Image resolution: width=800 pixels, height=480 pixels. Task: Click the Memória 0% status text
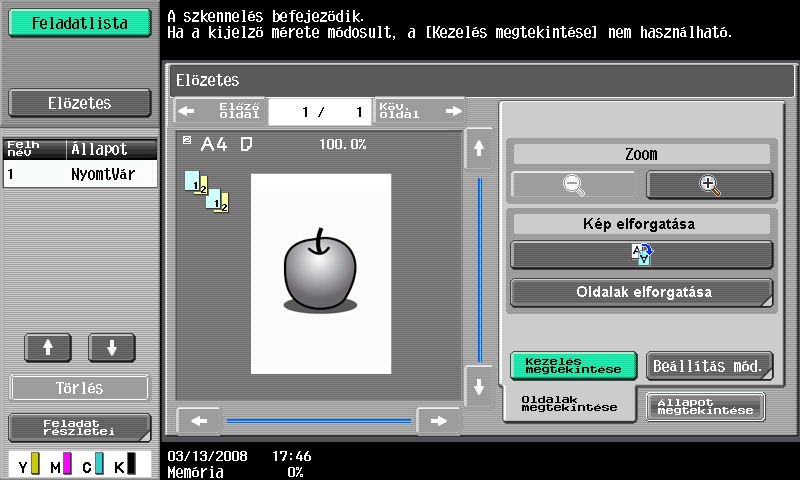click(235, 472)
